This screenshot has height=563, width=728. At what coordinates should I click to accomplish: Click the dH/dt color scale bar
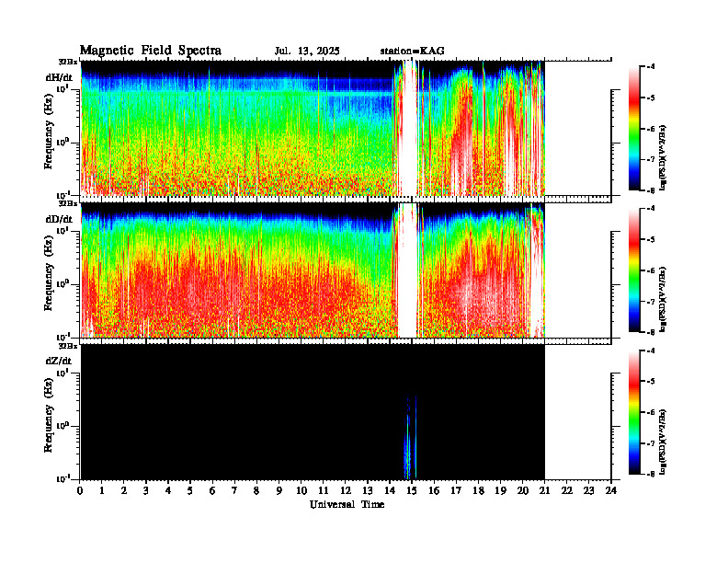633,129
